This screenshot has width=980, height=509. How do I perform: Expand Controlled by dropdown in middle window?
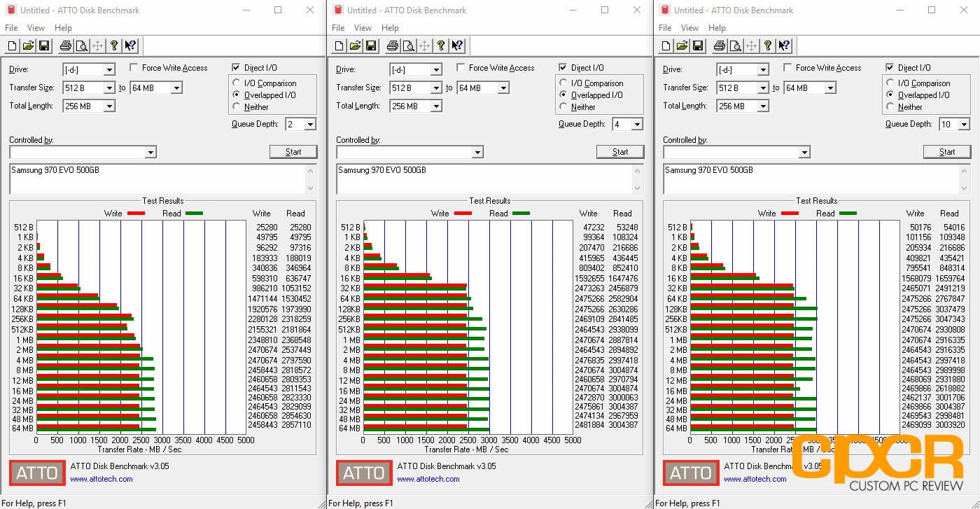pos(477,153)
